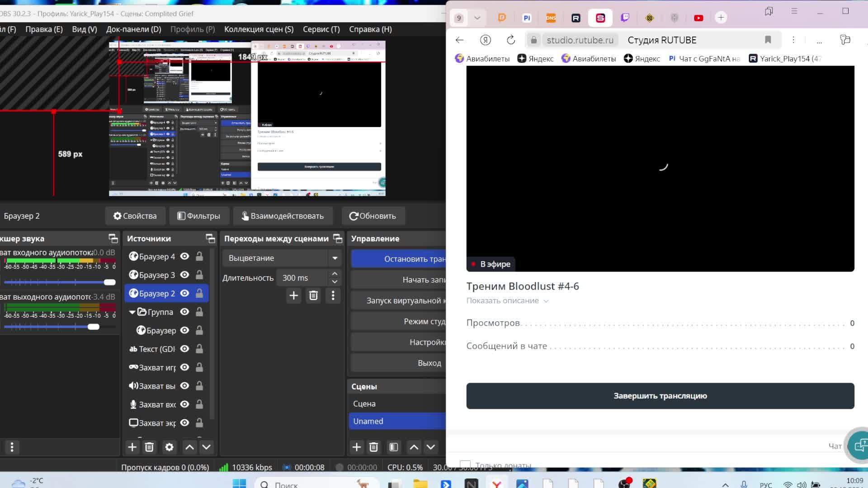
Task: Open Сервис menu in OBS
Action: (321, 29)
